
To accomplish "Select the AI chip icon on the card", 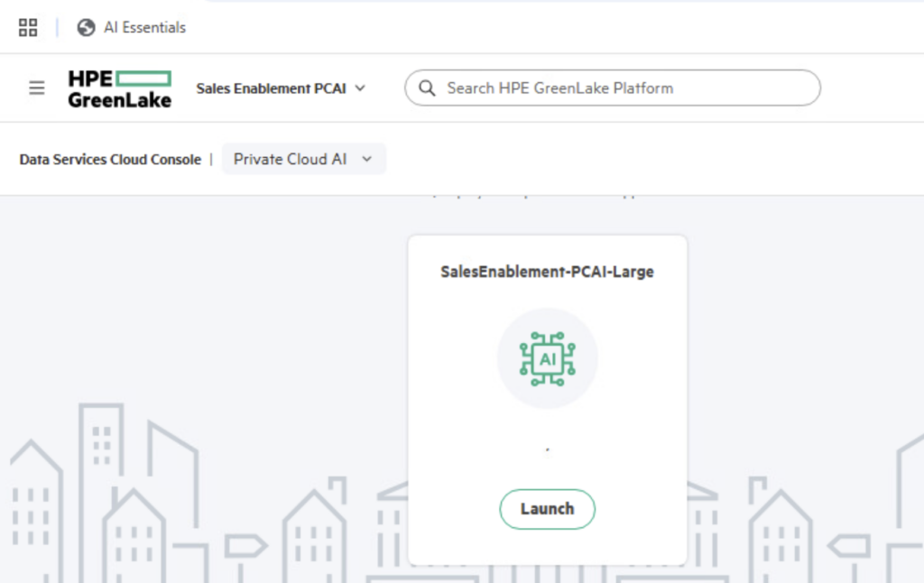I will pyautogui.click(x=547, y=359).
